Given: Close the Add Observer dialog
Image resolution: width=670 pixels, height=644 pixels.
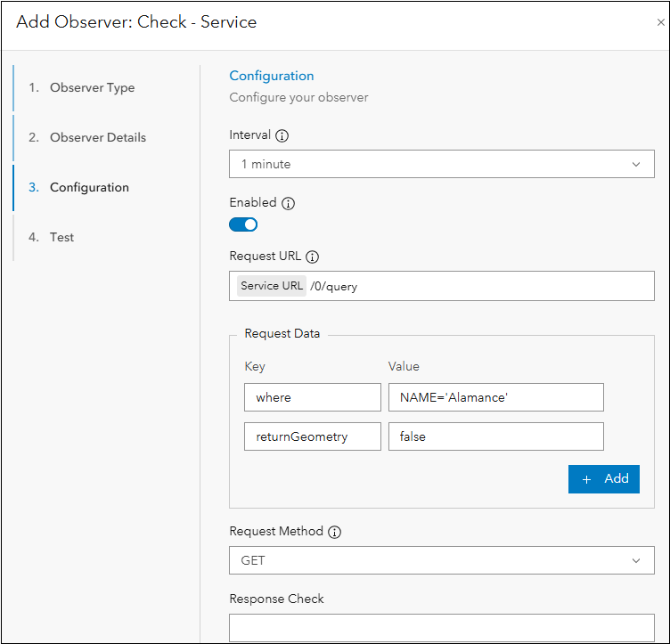Looking at the screenshot, I should (660, 23).
